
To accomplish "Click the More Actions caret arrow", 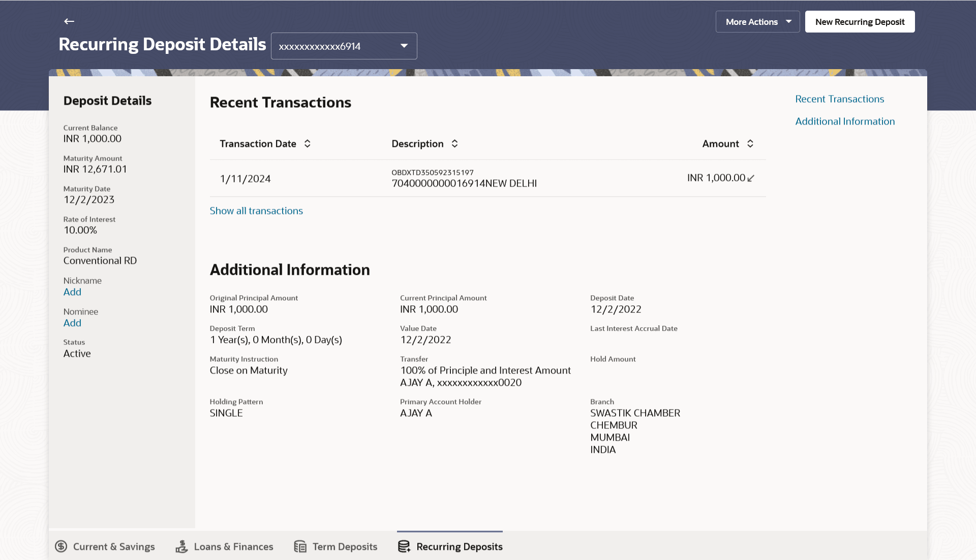I will pos(788,22).
